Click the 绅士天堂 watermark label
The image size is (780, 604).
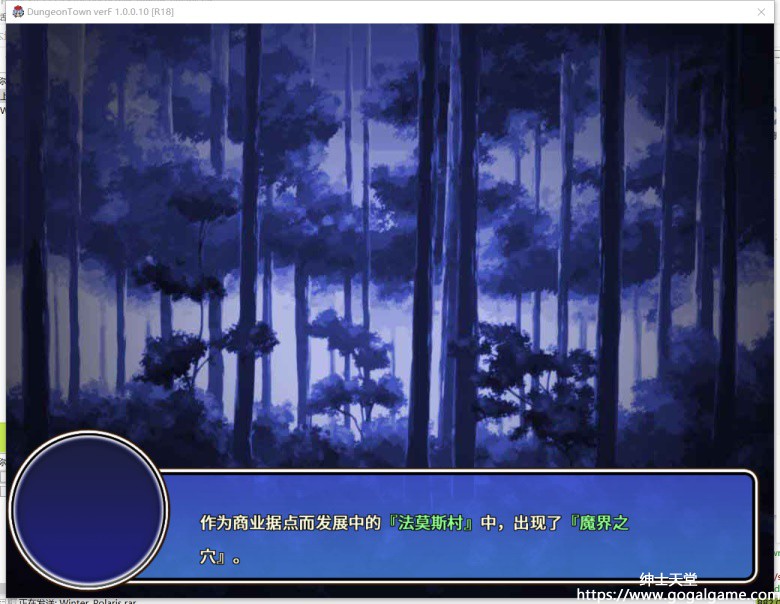tap(667, 579)
